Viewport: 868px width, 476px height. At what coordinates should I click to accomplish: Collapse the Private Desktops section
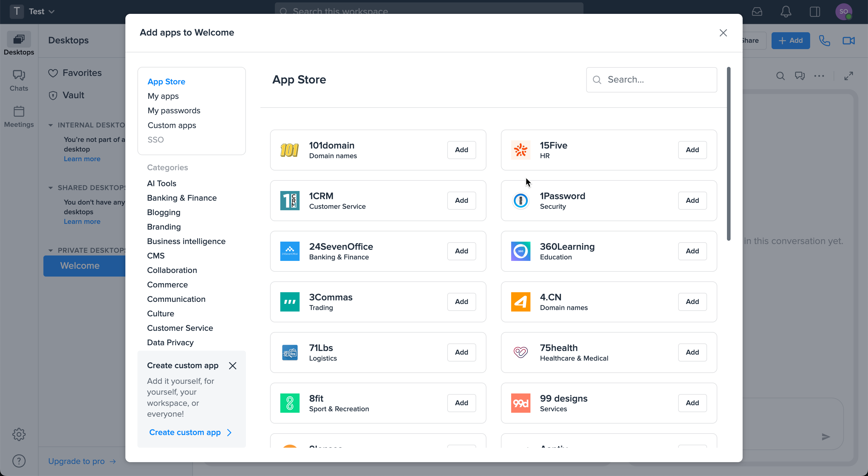click(x=51, y=250)
